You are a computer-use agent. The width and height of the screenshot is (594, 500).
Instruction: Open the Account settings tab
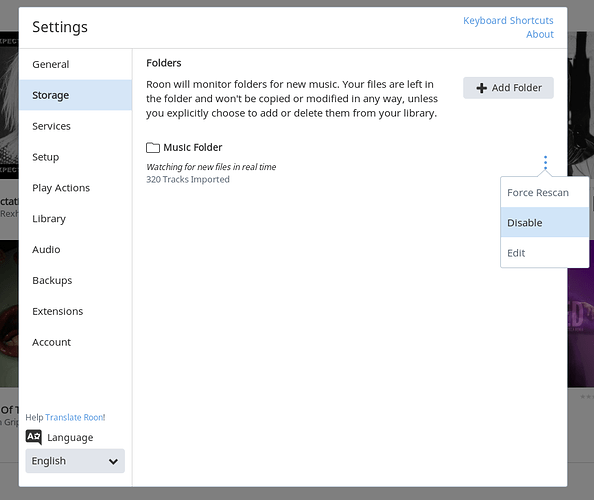(x=75, y=342)
